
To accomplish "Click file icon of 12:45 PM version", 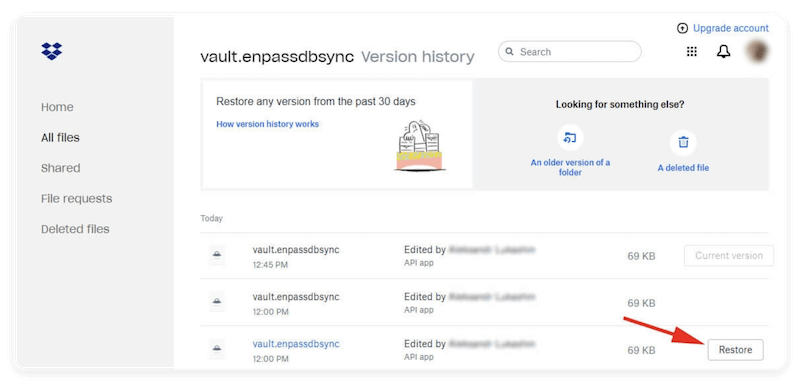I will pos(217,255).
